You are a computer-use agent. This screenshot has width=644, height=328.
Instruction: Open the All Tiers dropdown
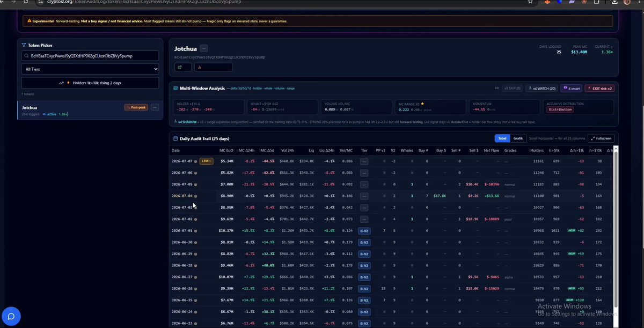point(90,69)
